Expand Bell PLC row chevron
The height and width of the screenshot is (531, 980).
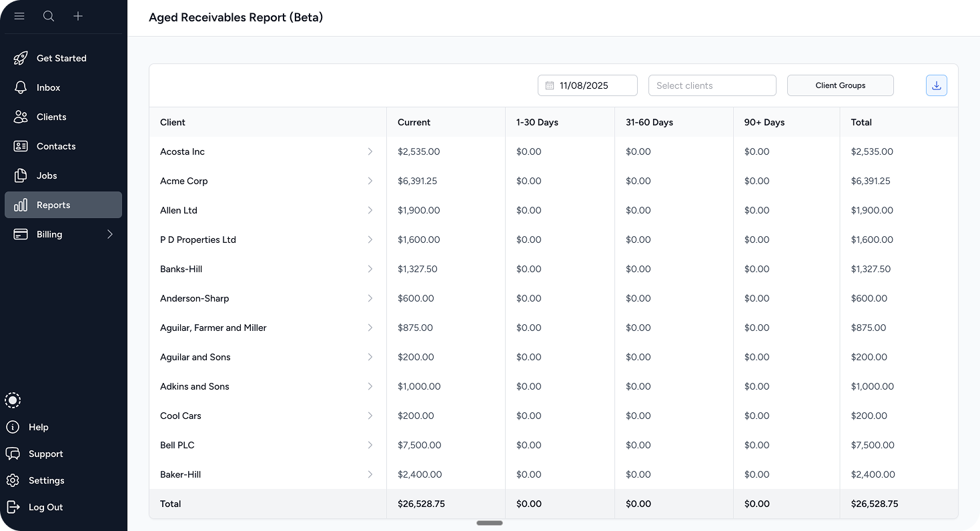point(370,445)
